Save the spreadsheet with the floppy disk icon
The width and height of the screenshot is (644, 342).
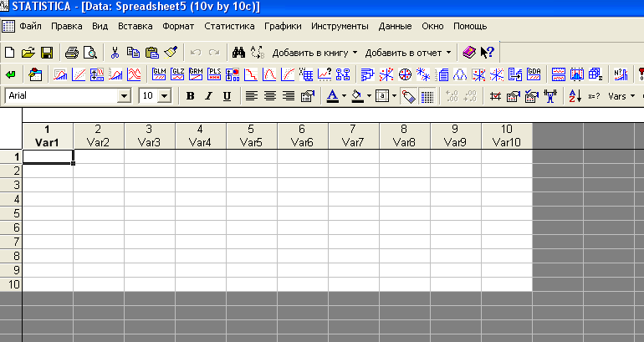[46, 53]
